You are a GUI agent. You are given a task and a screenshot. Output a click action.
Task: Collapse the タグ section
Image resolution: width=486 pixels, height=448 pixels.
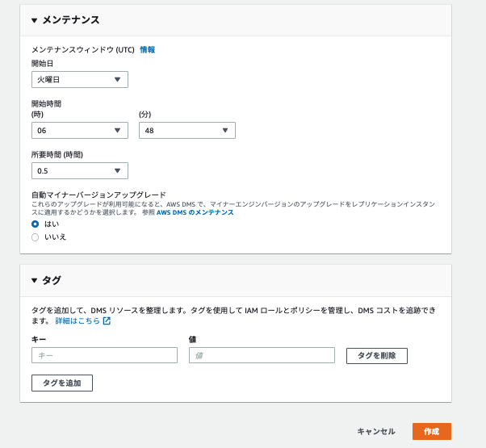pos(35,280)
